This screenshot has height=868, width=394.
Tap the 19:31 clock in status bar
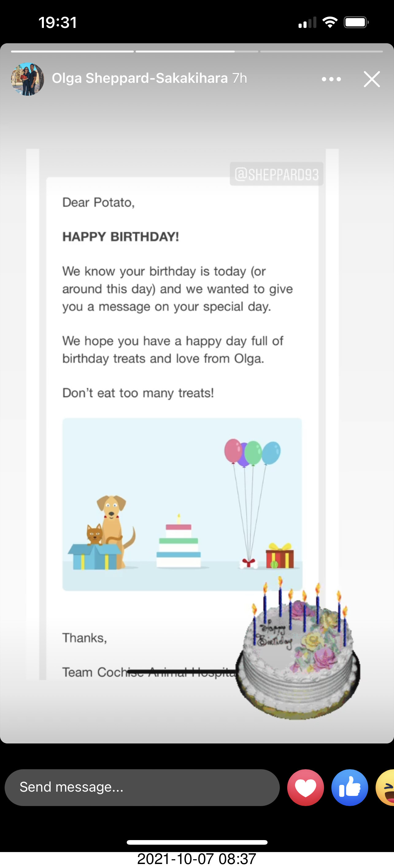(58, 23)
